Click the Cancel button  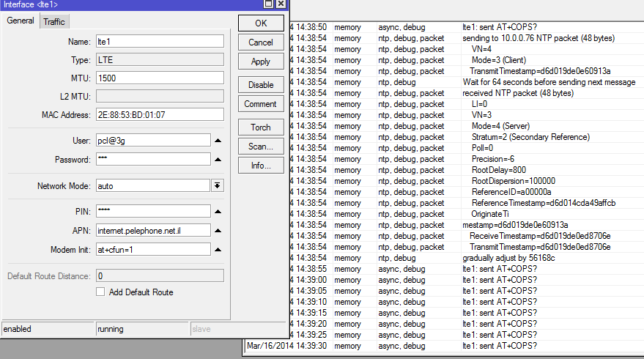tap(261, 42)
